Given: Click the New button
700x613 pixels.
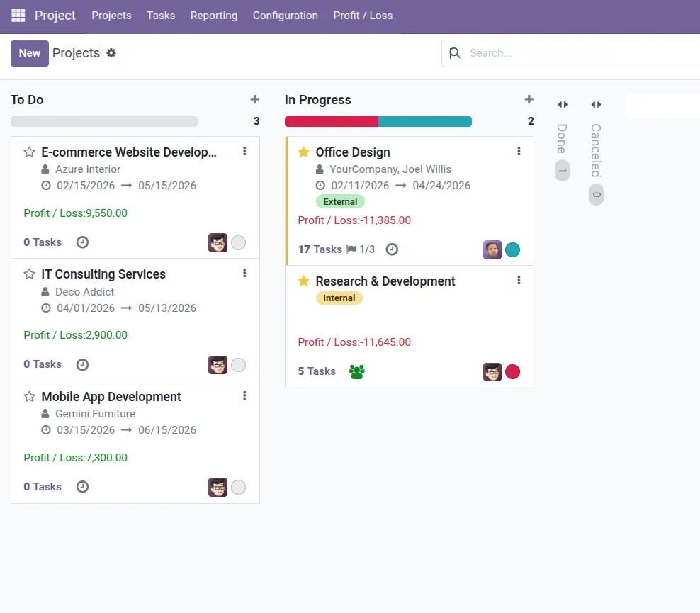Looking at the screenshot, I should (x=30, y=53).
